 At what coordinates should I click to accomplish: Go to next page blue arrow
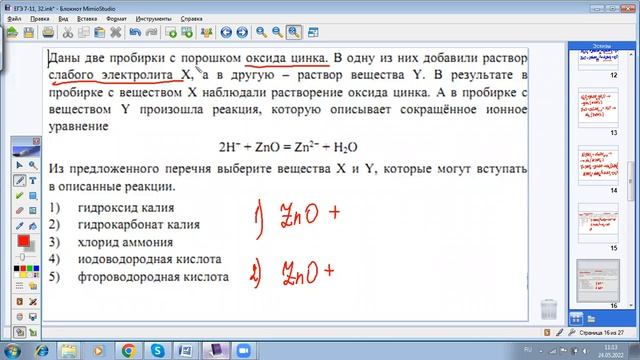pyautogui.click(x=242, y=32)
